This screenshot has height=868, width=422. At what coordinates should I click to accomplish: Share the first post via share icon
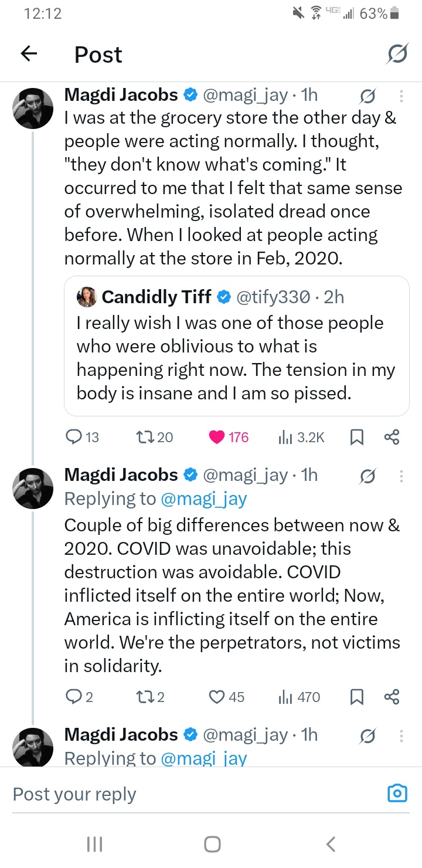[391, 437]
